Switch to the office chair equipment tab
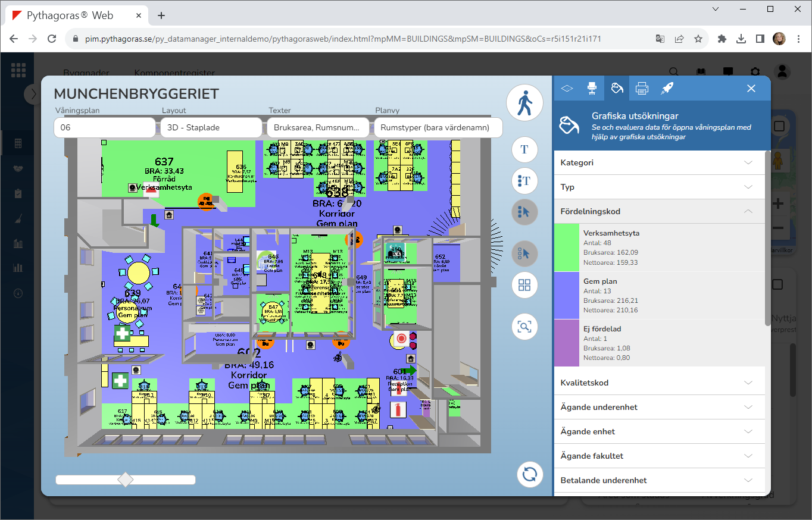The image size is (812, 520). click(592, 88)
